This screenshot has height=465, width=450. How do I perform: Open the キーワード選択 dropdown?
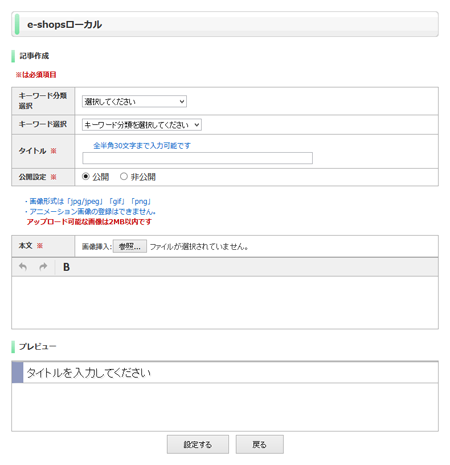[x=142, y=125]
